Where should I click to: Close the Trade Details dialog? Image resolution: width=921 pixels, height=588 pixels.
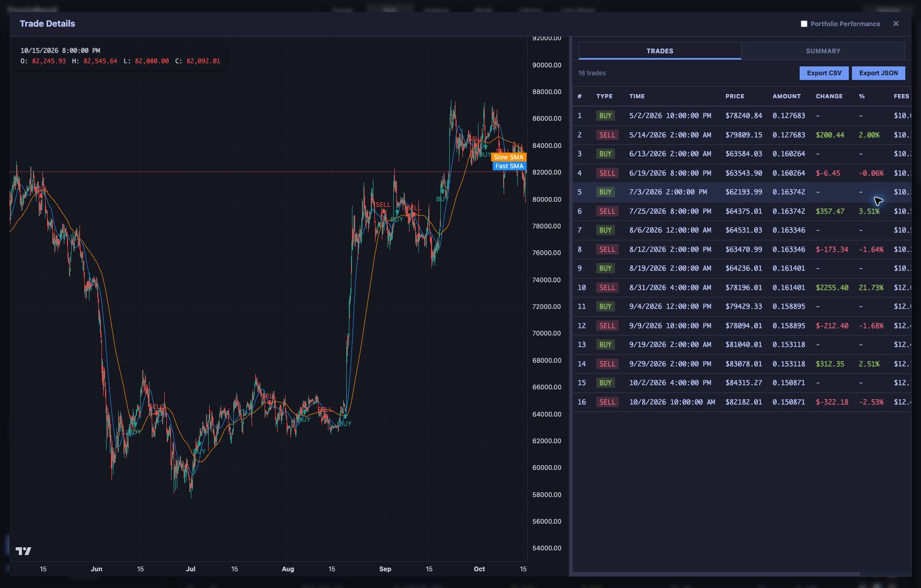point(896,24)
